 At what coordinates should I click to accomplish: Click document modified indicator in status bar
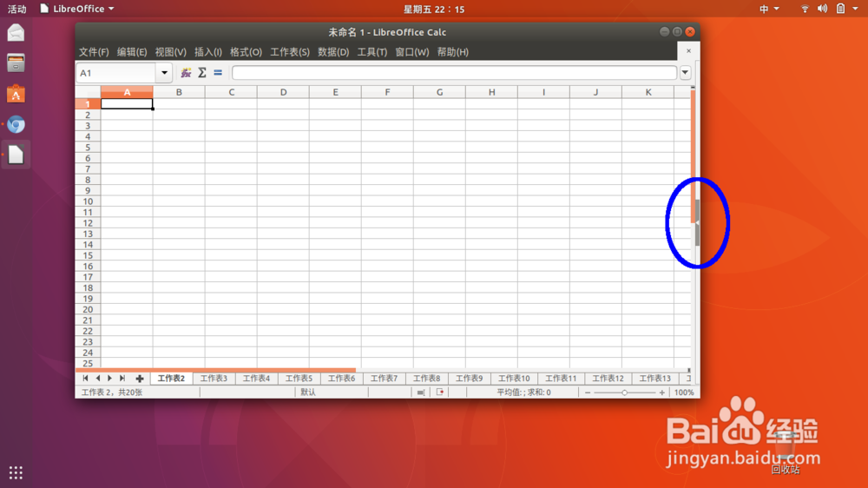pyautogui.click(x=440, y=392)
